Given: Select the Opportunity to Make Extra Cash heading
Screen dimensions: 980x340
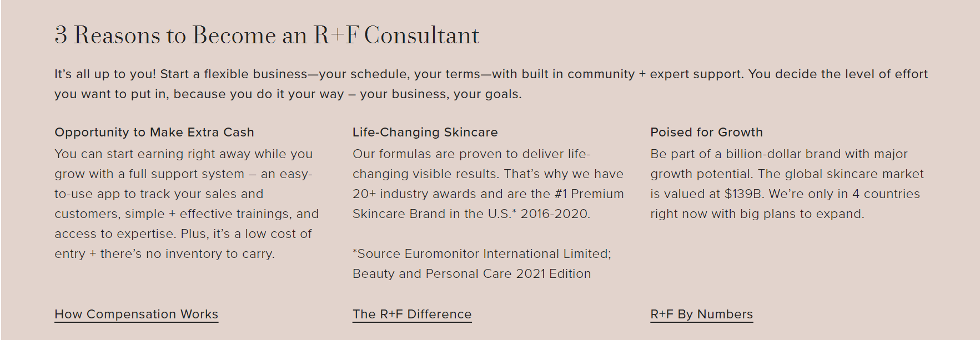Looking at the screenshot, I should 154,132.
